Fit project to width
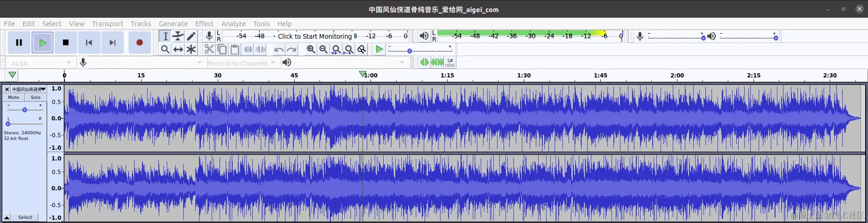Screen dimensions: 868x223 [x=349, y=49]
